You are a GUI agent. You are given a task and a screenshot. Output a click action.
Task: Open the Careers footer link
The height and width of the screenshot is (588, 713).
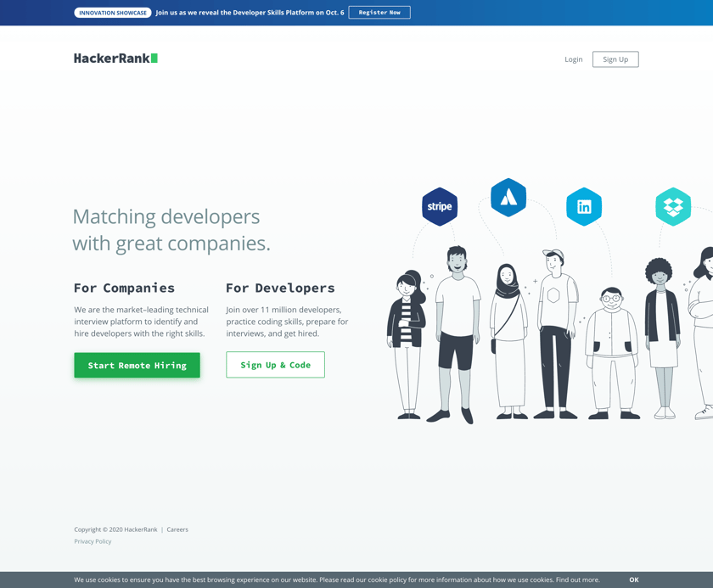coord(177,529)
